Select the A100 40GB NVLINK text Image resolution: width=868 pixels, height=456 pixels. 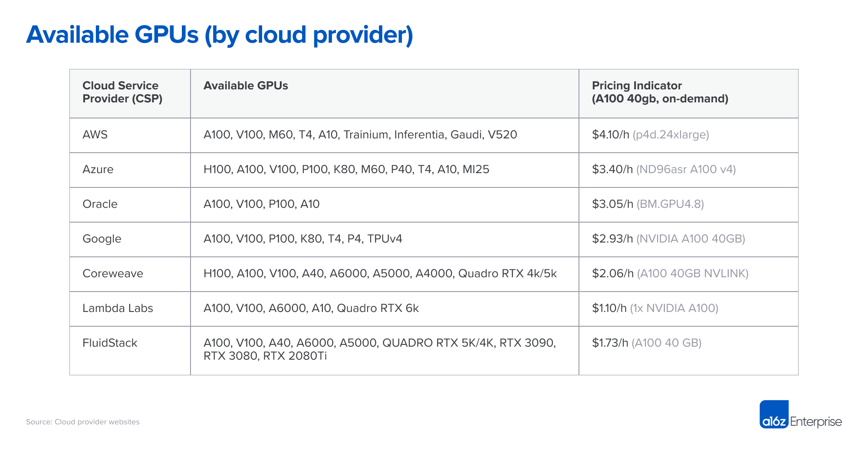693,274
